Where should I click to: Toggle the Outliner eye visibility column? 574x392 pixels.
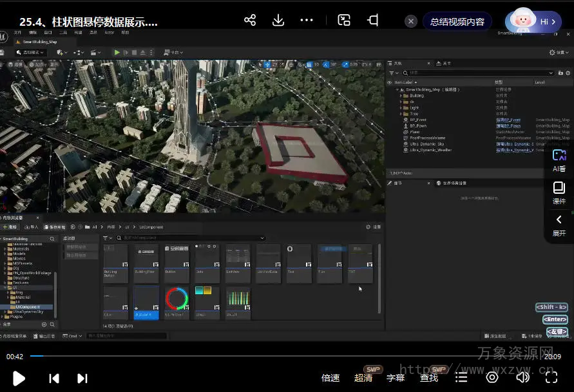(389, 82)
